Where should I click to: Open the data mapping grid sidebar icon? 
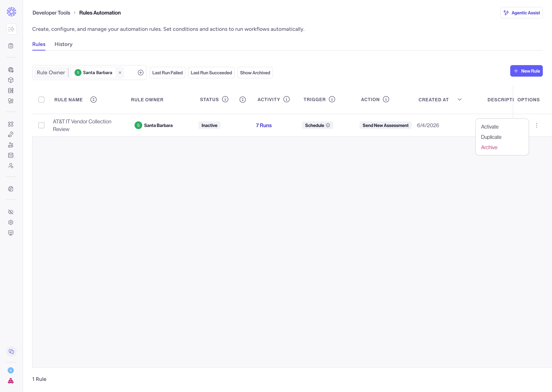(x=11, y=91)
